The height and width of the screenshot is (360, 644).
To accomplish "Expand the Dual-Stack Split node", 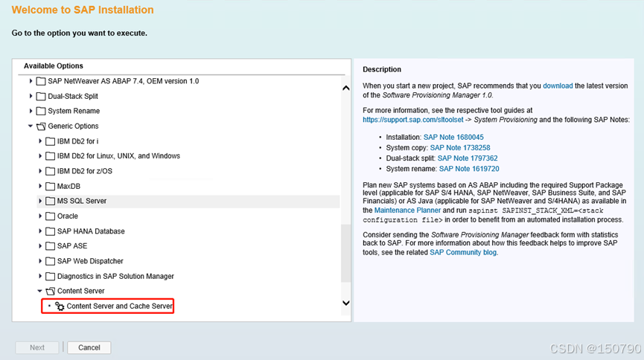I will pyautogui.click(x=31, y=96).
